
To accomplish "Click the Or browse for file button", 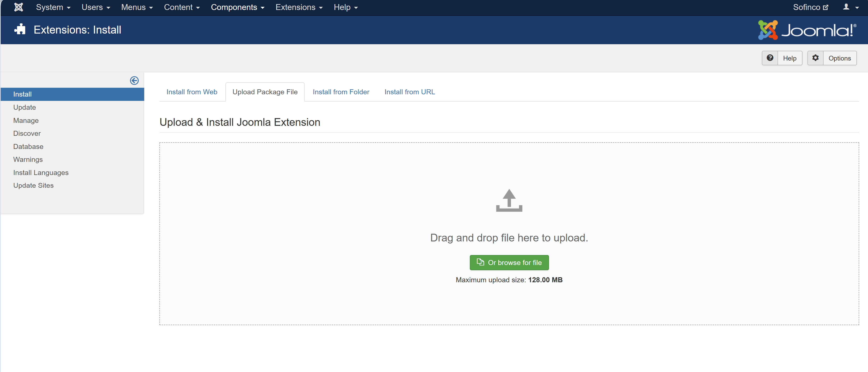I will click(x=509, y=263).
